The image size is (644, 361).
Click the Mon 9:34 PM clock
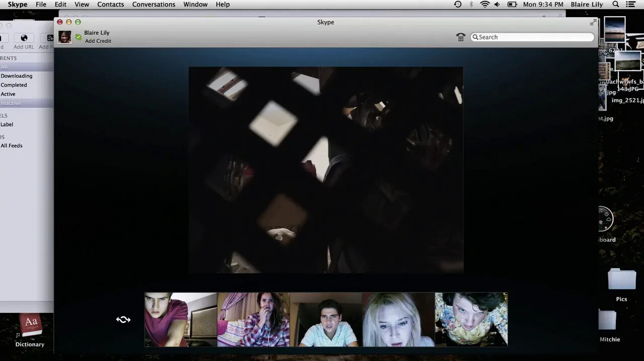pos(543,5)
